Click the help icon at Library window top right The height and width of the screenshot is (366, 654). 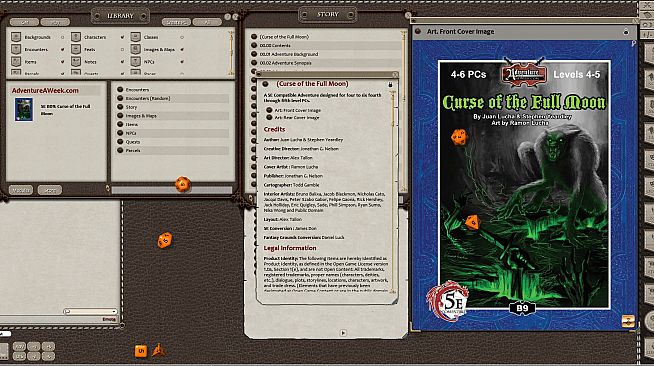click(227, 17)
